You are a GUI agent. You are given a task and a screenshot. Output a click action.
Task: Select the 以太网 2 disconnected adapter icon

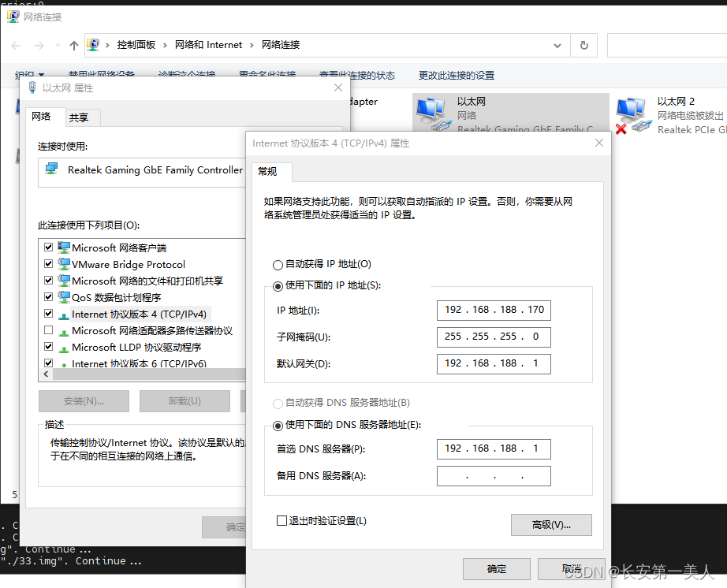point(633,115)
